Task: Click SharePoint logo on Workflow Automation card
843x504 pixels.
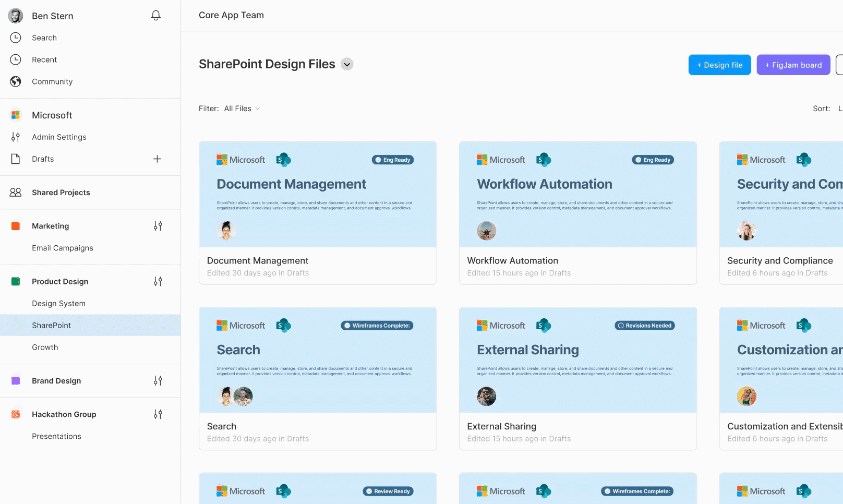Action: point(544,160)
